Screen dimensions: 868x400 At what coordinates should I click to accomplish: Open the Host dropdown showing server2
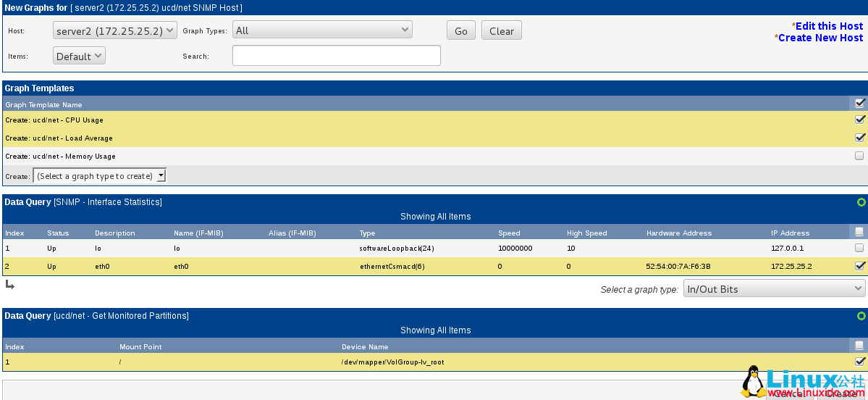click(115, 30)
